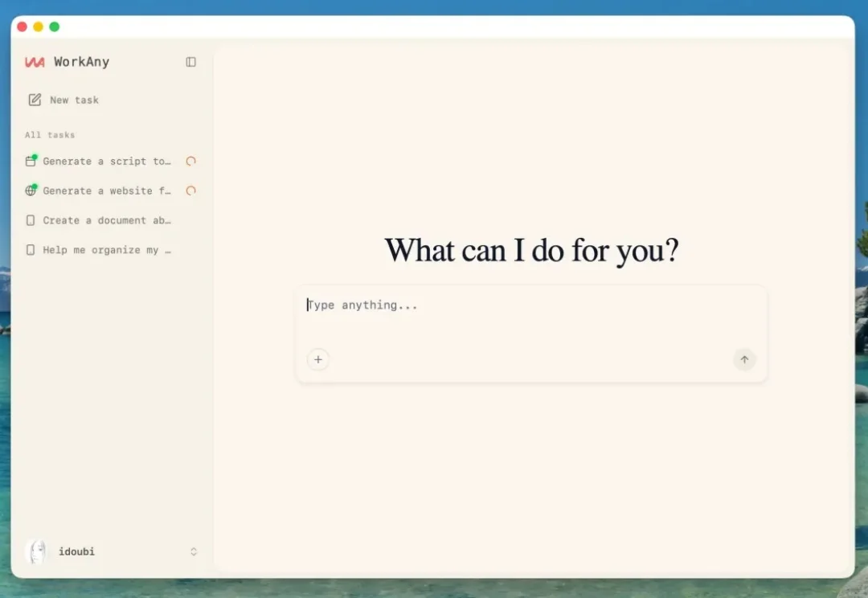
Task: Click the calendar icon beside the script task
Action: [30, 161]
